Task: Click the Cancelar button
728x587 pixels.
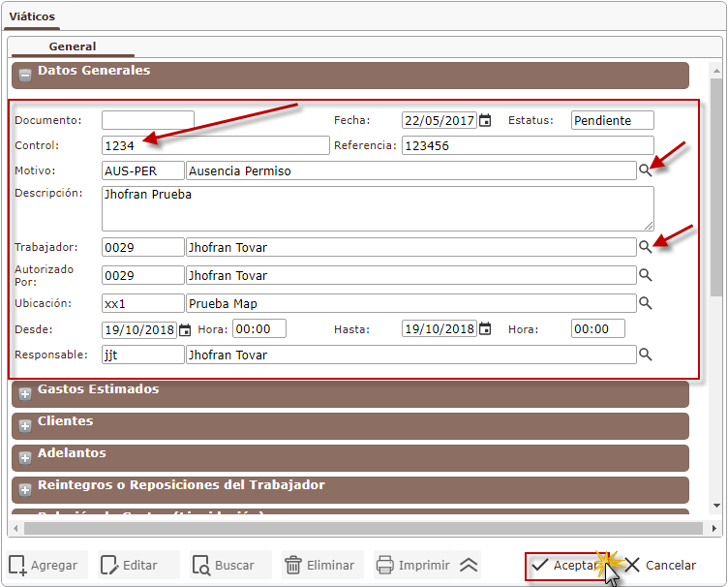Action: [660, 565]
